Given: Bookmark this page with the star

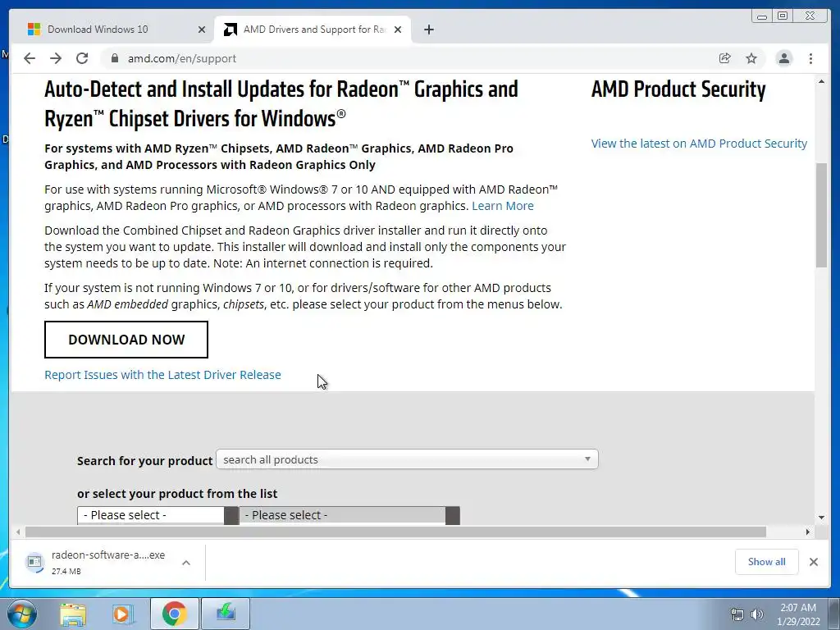Looking at the screenshot, I should point(751,58).
